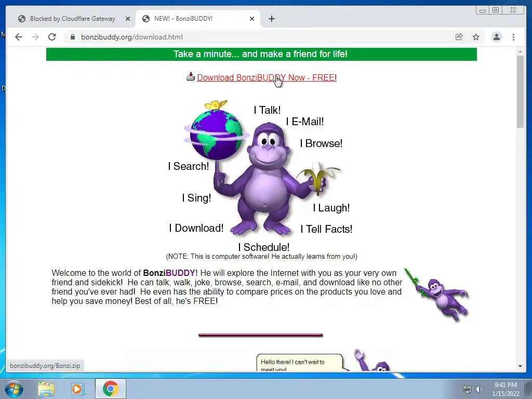Click the download icon beside the link
The height and width of the screenshot is (399, 532).
191,77
